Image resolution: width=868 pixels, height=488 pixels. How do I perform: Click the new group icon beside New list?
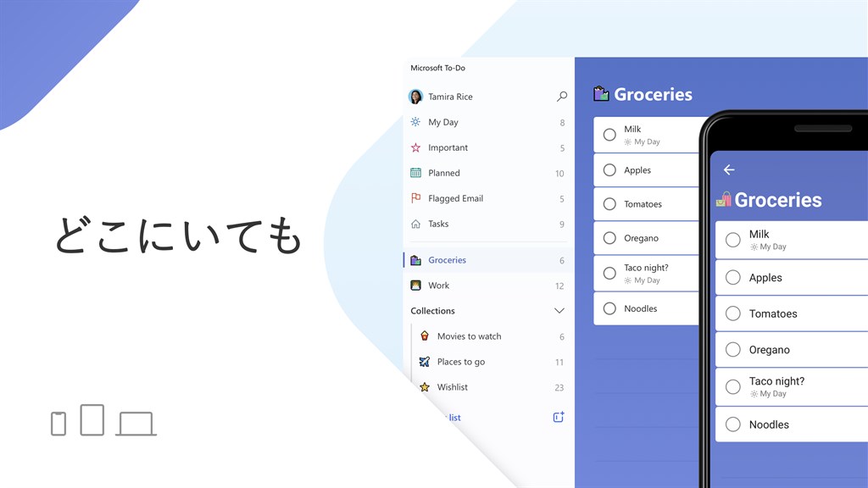pos(559,417)
